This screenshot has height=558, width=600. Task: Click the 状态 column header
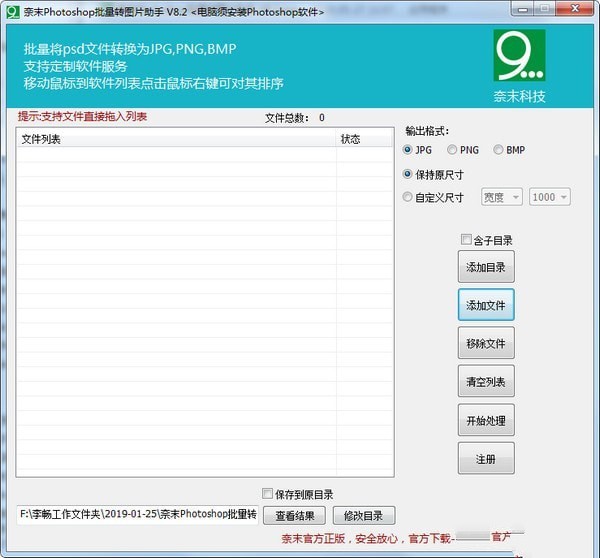364,139
